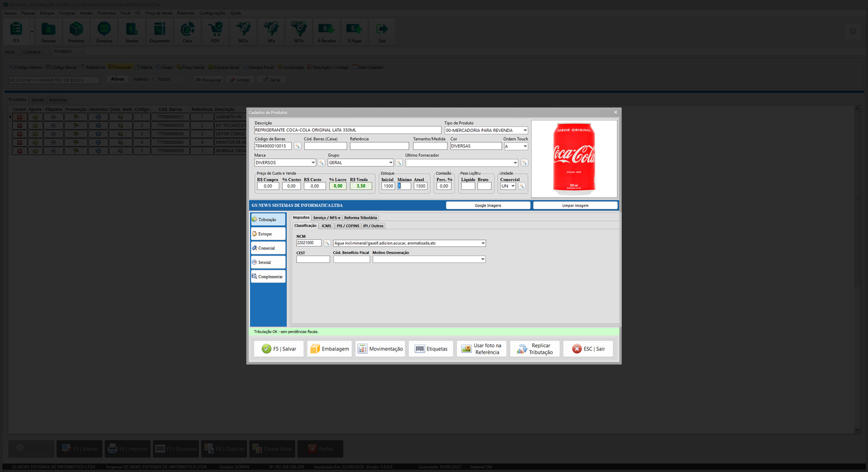Click the Descrição text field in Cadastro de Produtos
The height and width of the screenshot is (472, 868).
click(x=348, y=130)
